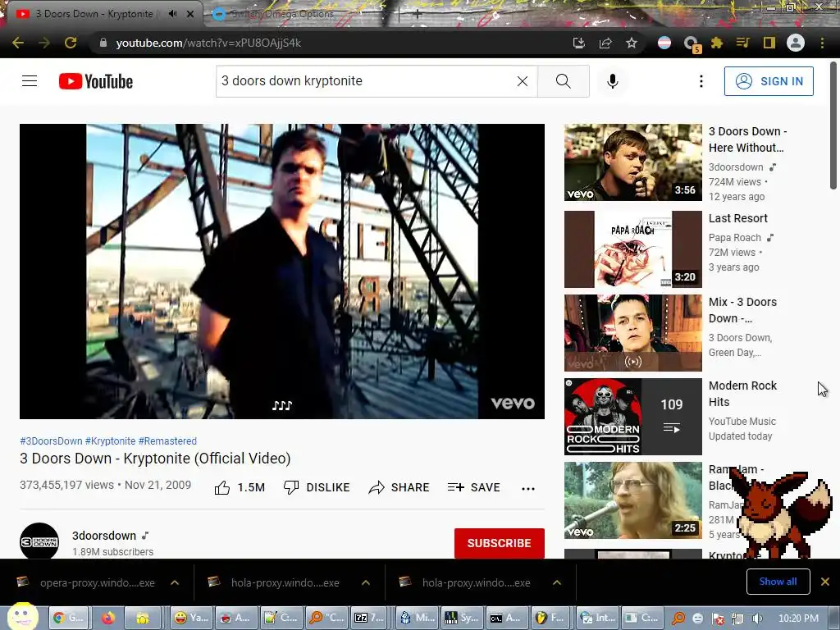Go to YouTube home via logo

pos(96,81)
